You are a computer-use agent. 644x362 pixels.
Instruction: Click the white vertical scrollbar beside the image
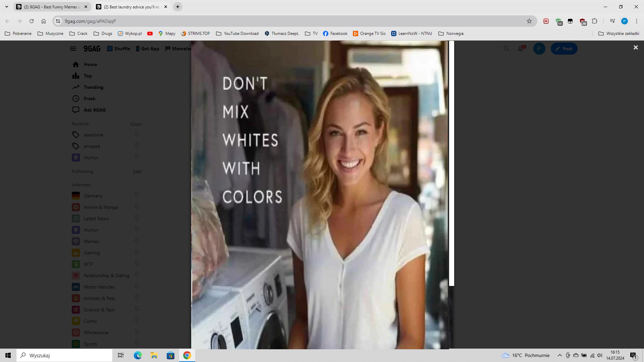pyautogui.click(x=451, y=164)
